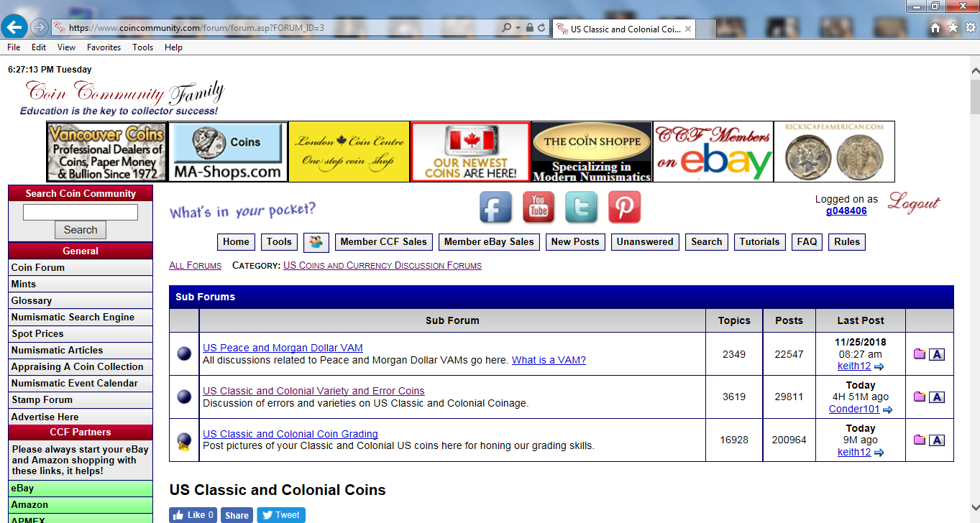Viewport: 980px width, 523px height.
Task: Open the File menu
Action: pos(14,47)
